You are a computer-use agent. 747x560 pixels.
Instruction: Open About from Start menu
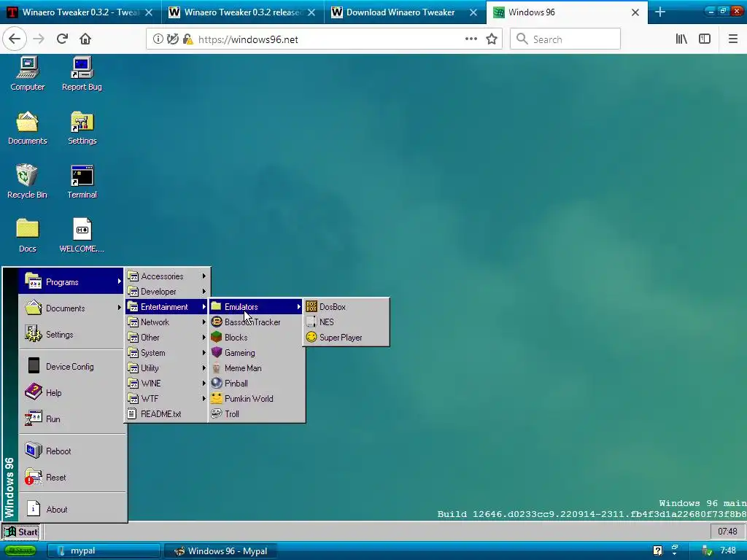tap(72, 509)
